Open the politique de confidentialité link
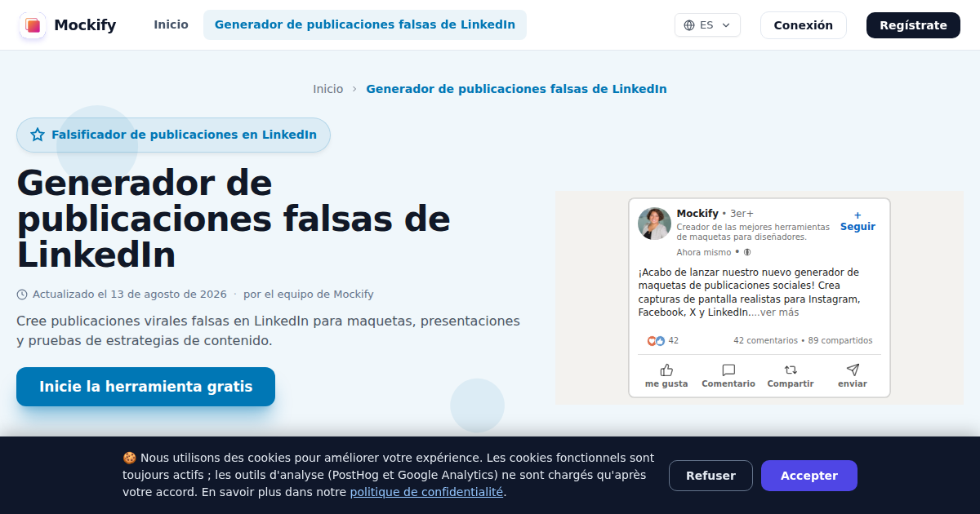 [426, 492]
